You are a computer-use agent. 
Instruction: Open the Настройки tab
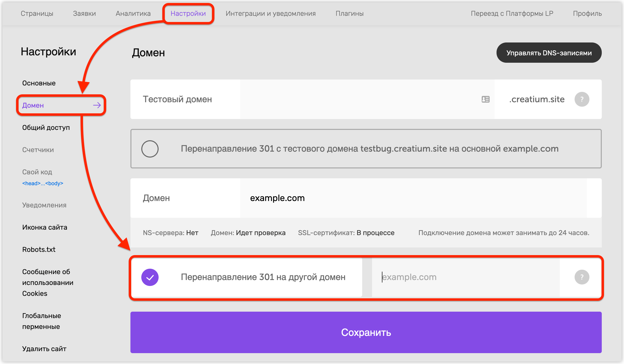click(x=188, y=13)
